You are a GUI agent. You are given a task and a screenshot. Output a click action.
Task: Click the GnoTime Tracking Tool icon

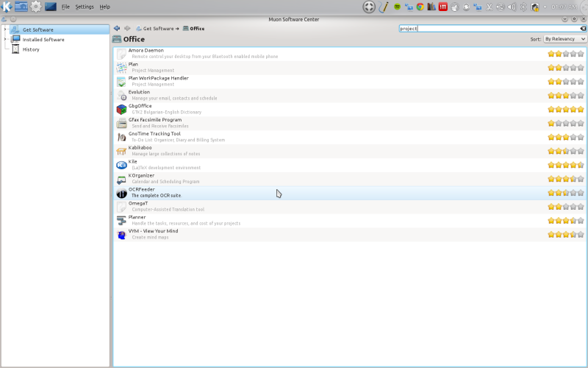[x=121, y=138]
